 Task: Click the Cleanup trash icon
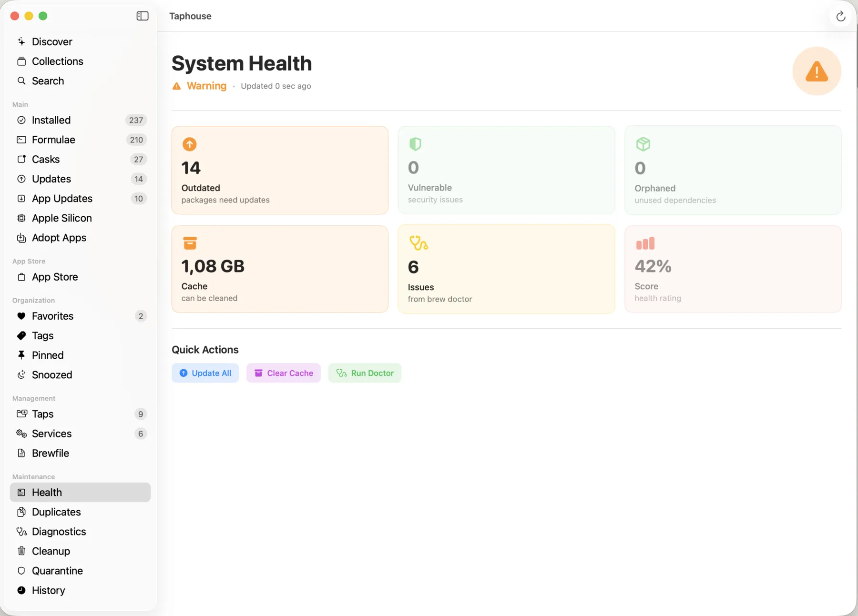coord(21,551)
